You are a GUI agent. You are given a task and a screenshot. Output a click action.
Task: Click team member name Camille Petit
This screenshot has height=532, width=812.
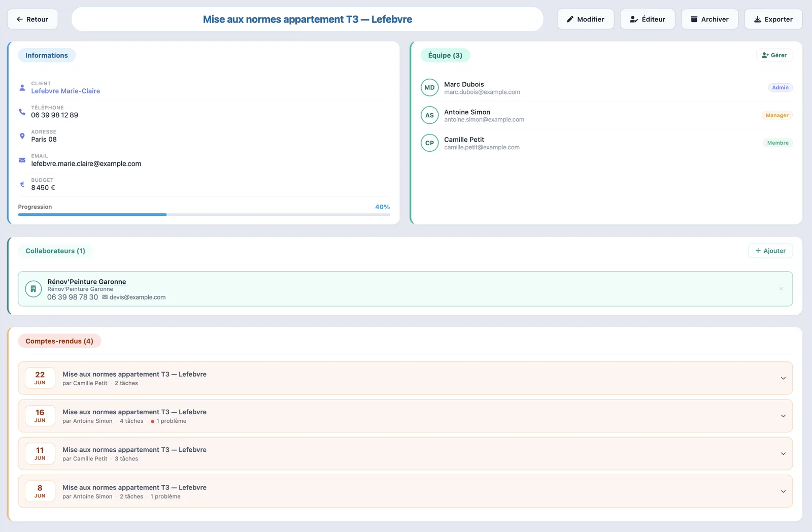(x=464, y=140)
